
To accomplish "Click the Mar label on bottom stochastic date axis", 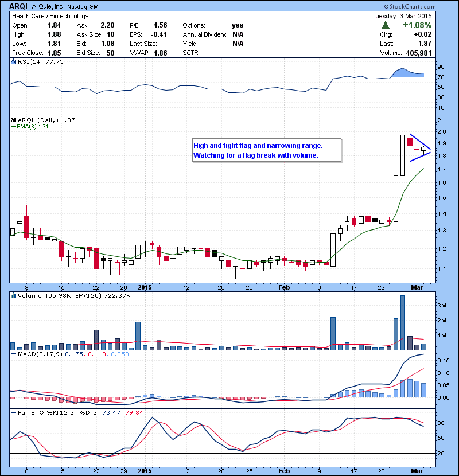I will click(417, 471).
